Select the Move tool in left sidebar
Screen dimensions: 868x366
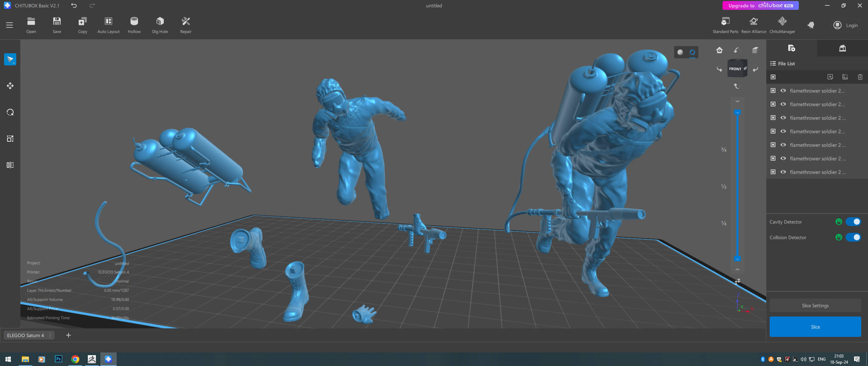click(x=10, y=86)
